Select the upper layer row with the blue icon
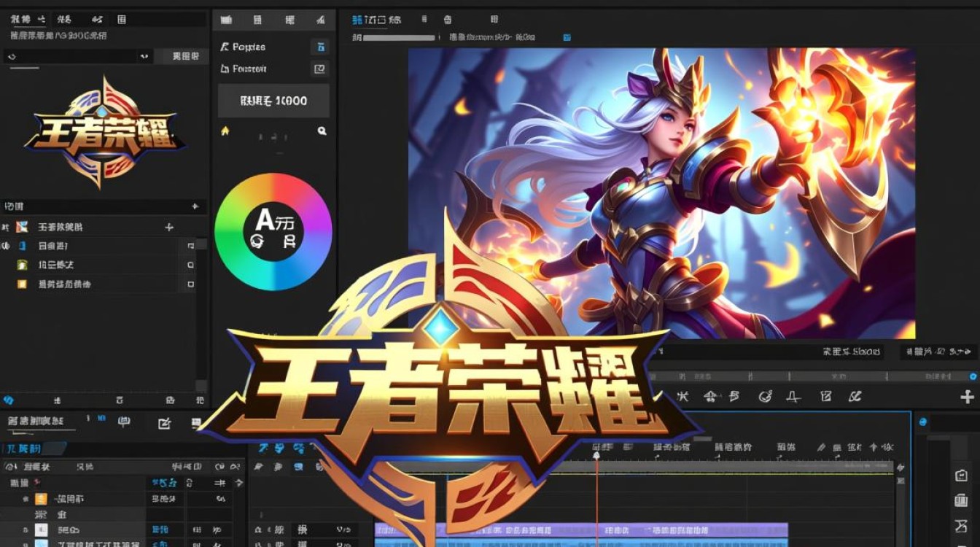 (98, 246)
